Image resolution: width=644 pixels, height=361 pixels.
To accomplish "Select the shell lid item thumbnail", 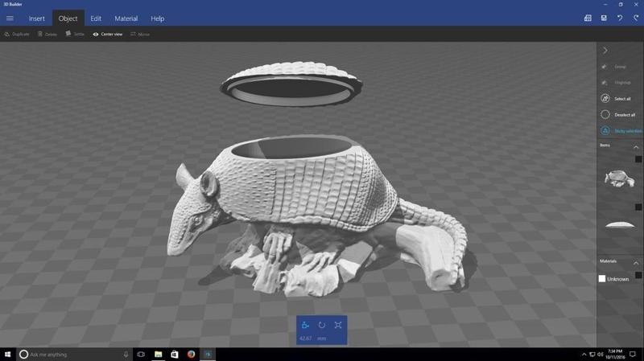I will (620, 225).
